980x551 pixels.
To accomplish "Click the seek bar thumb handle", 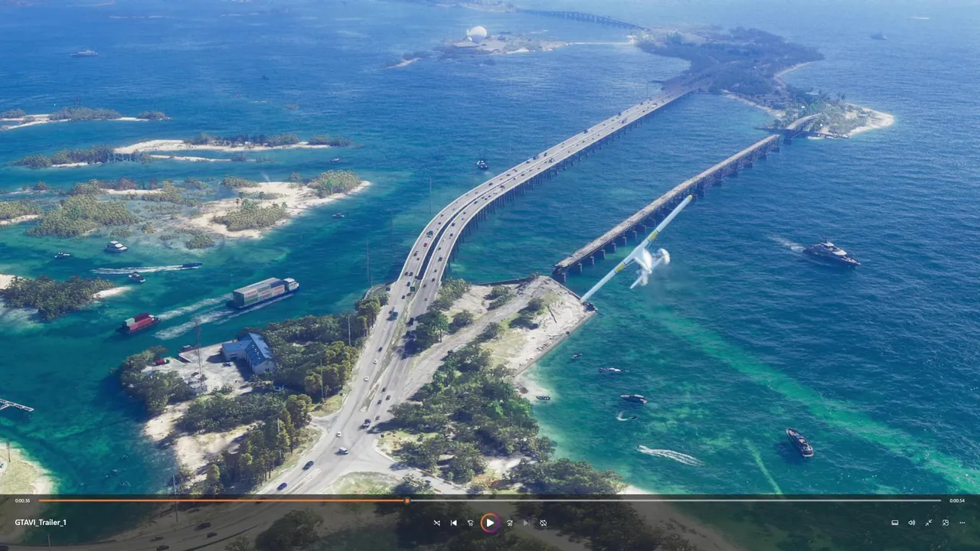I will [407, 500].
